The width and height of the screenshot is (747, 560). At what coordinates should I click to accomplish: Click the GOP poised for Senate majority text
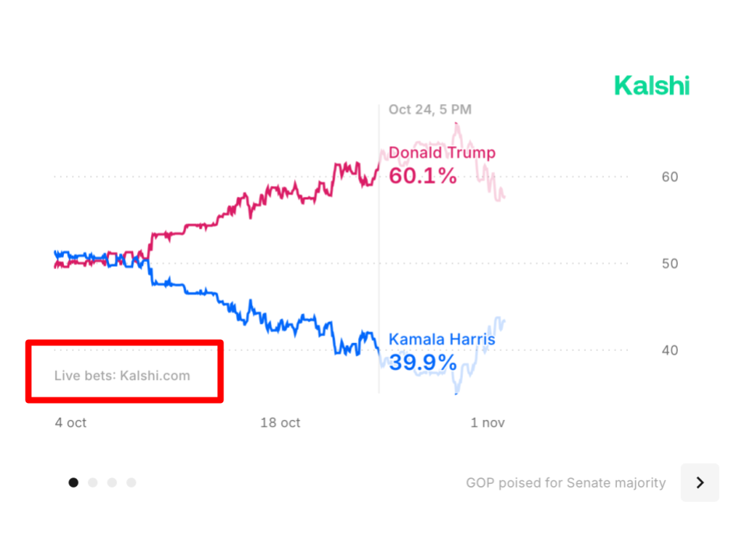(566, 483)
